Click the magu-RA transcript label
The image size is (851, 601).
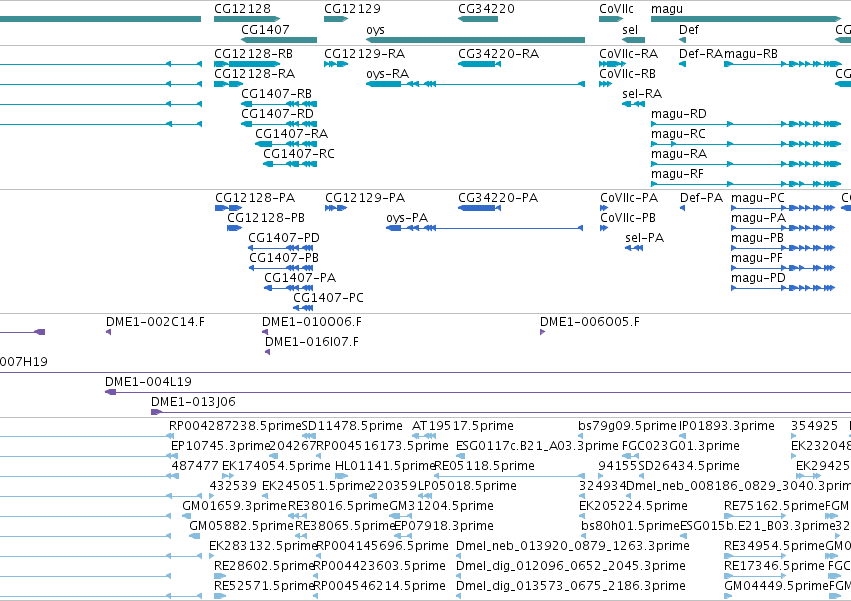click(679, 154)
